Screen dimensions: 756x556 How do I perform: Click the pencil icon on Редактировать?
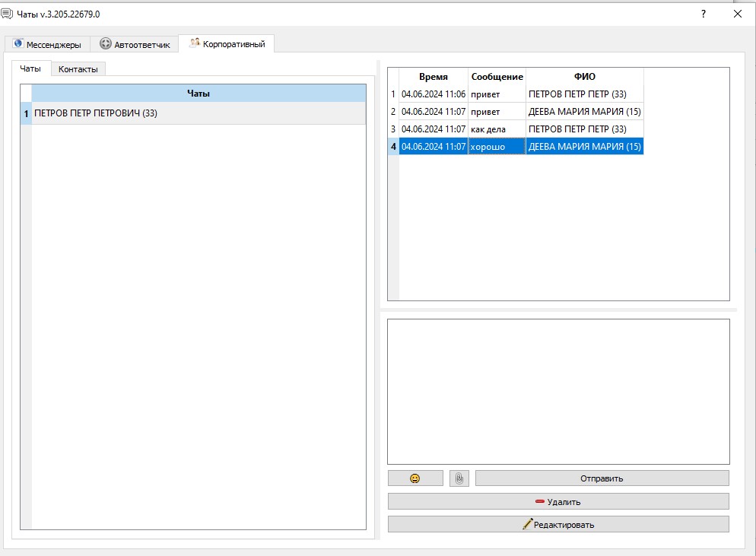[528, 524]
